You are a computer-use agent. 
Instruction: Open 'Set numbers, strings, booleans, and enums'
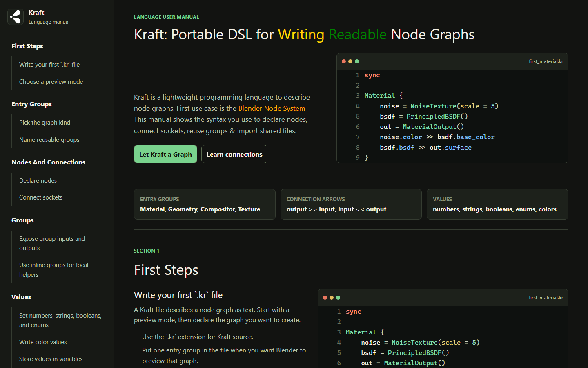tap(60, 320)
